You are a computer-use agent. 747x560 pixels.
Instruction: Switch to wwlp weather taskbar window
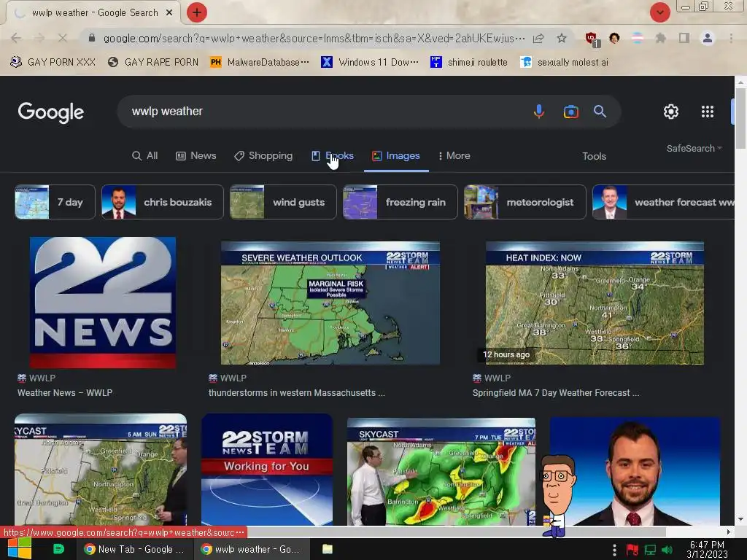(x=251, y=549)
